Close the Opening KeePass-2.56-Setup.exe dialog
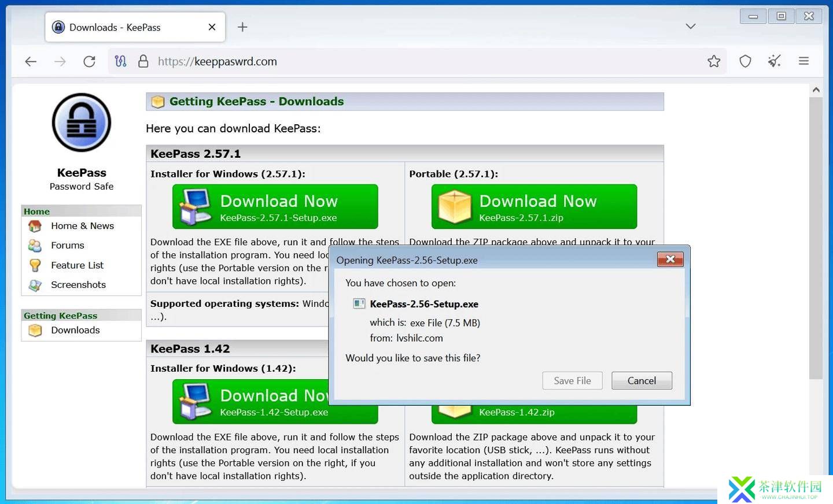The image size is (833, 504). coord(670,259)
